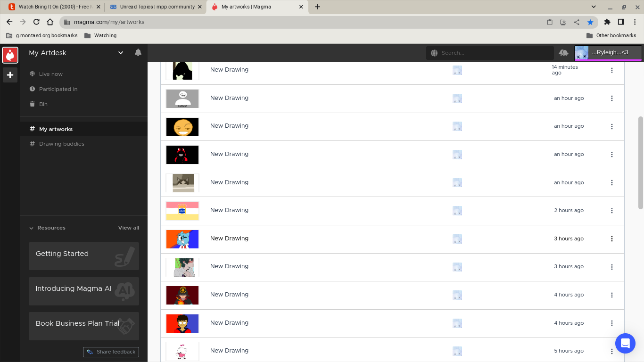Viewport: 644px width, 362px height.
Task: Open a new browser tab
Action: (317, 7)
